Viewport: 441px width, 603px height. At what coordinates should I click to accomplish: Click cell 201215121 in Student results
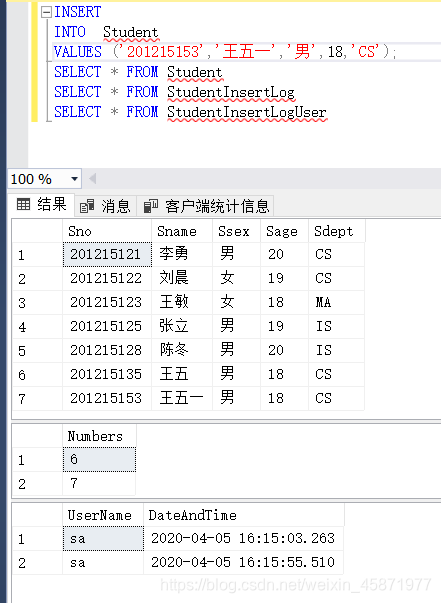click(107, 255)
